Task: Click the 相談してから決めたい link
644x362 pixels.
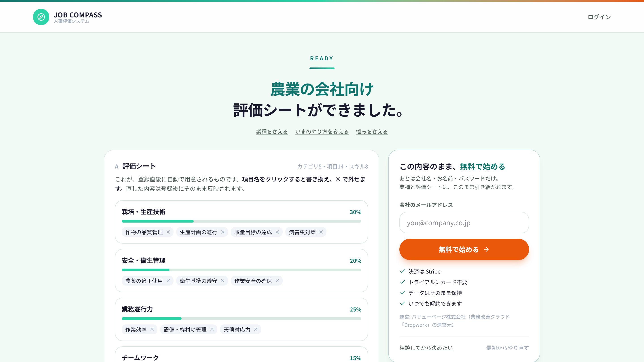Action: tap(426, 348)
